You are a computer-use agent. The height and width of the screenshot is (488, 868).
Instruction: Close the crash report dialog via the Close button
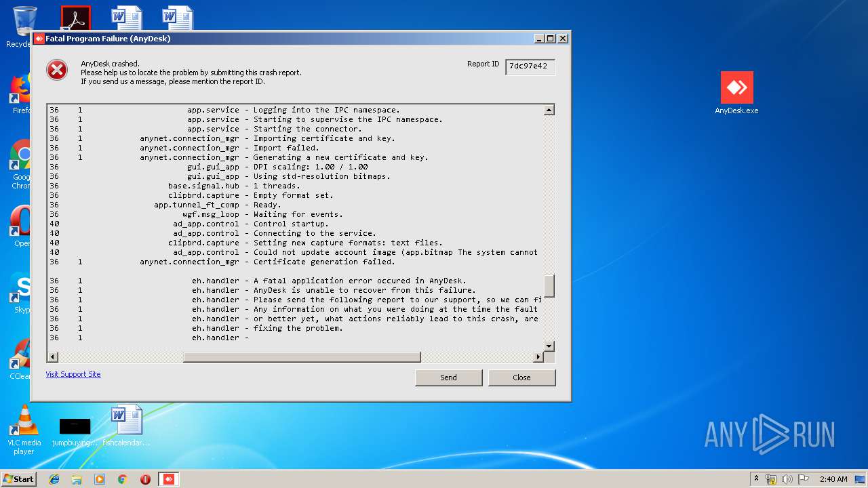522,378
